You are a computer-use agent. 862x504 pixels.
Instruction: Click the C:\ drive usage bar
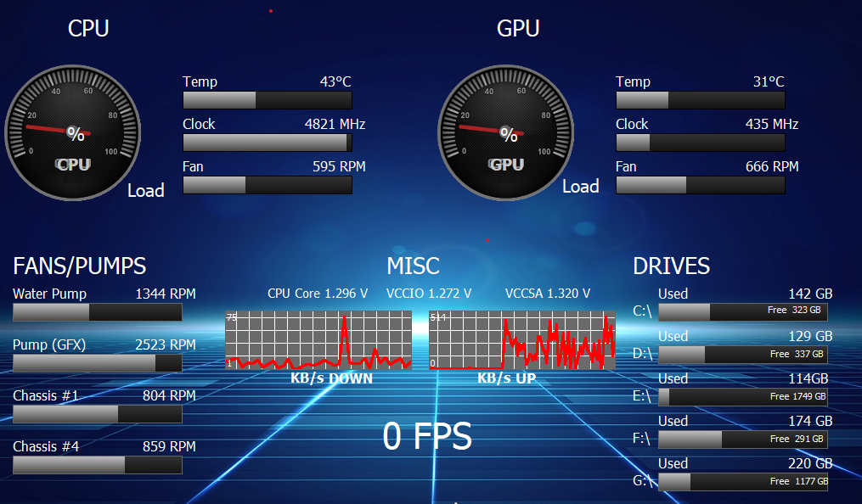[x=742, y=311]
